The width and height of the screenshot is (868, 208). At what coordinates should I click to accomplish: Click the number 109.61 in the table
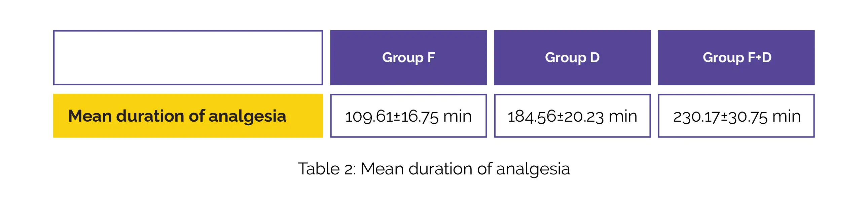[x=369, y=117]
